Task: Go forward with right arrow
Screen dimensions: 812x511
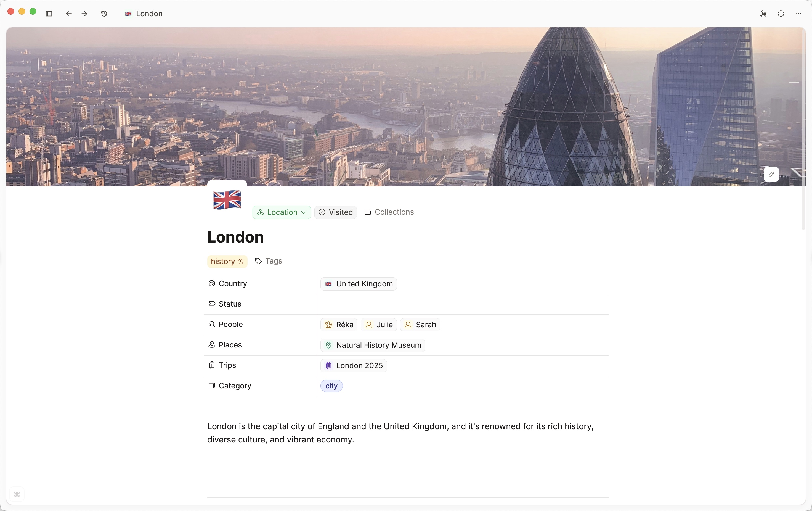Action: click(84, 14)
